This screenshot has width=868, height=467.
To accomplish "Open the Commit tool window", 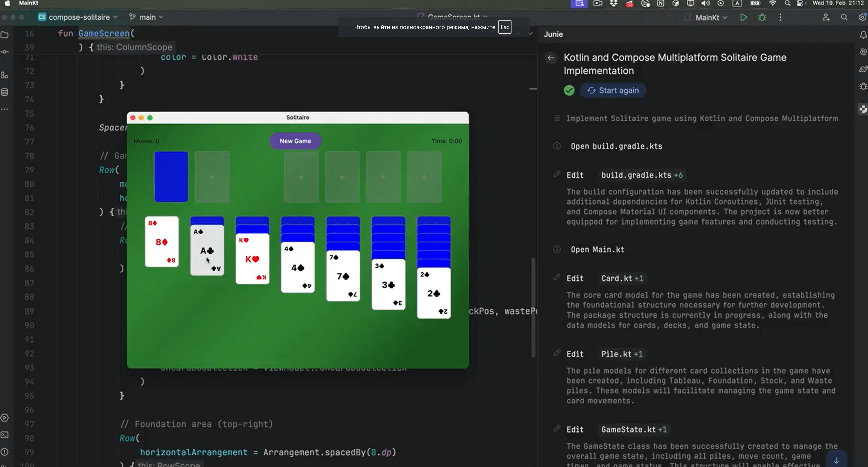I will point(5,52).
